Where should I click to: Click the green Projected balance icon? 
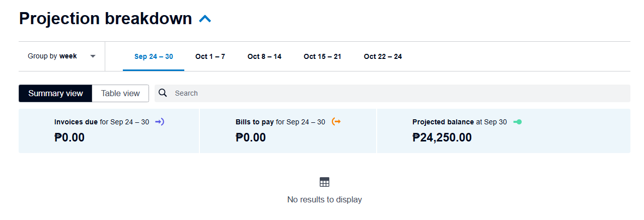pyautogui.click(x=517, y=122)
